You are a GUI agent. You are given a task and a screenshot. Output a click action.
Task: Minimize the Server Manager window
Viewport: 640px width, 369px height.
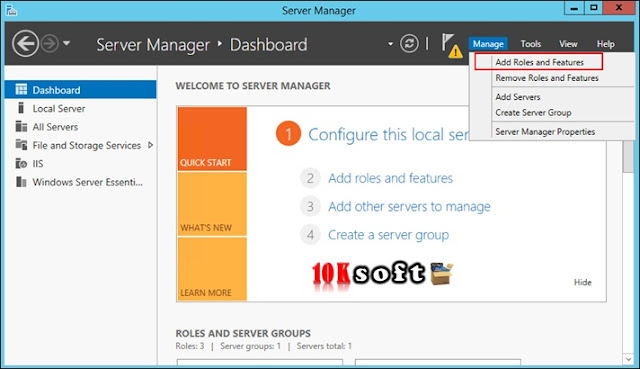[x=574, y=8]
